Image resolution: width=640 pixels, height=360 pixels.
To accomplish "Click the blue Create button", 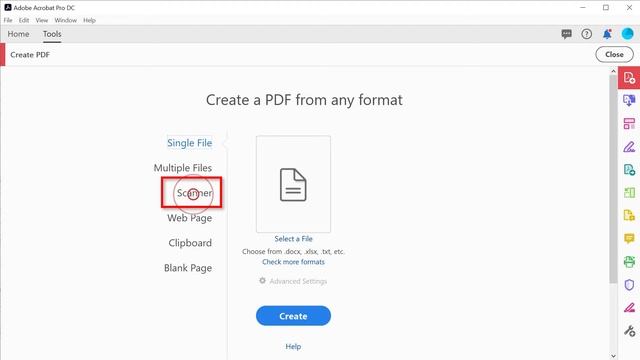I will tap(293, 316).
